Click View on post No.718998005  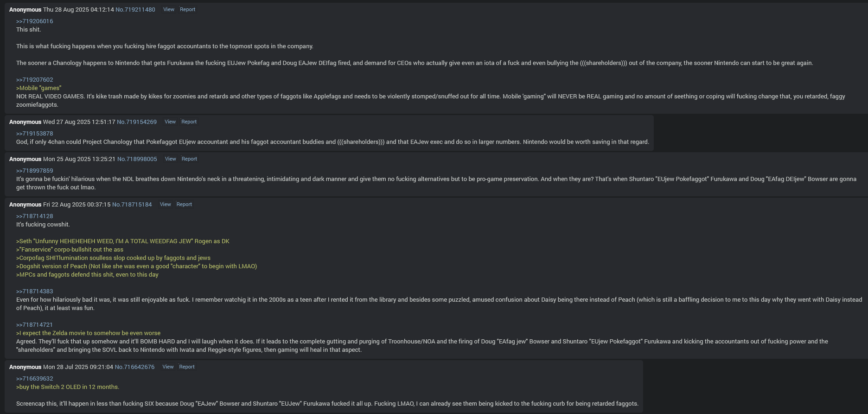[x=170, y=159]
